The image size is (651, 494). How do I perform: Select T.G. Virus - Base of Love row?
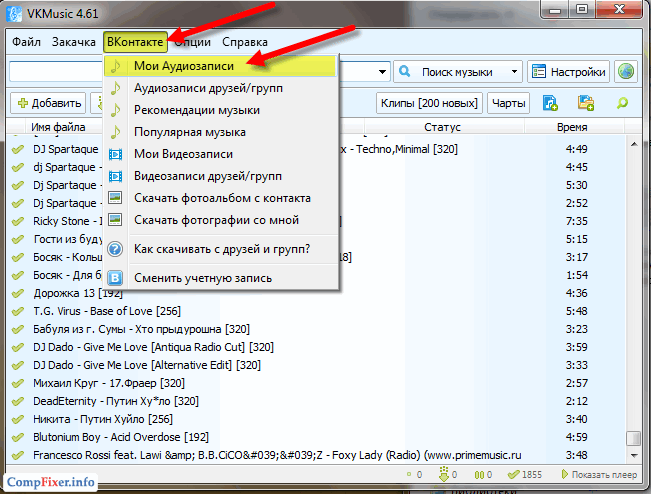click(x=316, y=311)
